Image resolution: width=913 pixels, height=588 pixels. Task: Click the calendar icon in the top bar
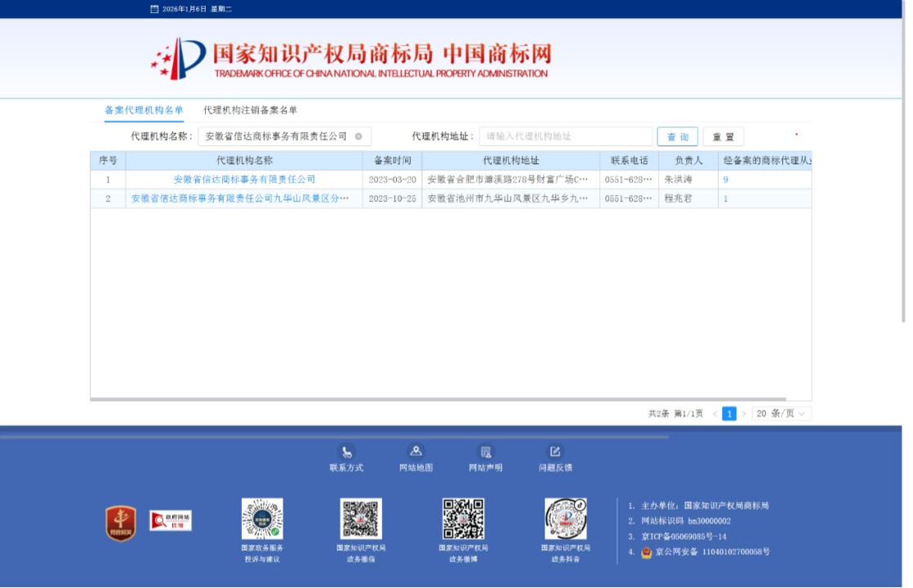(x=154, y=9)
